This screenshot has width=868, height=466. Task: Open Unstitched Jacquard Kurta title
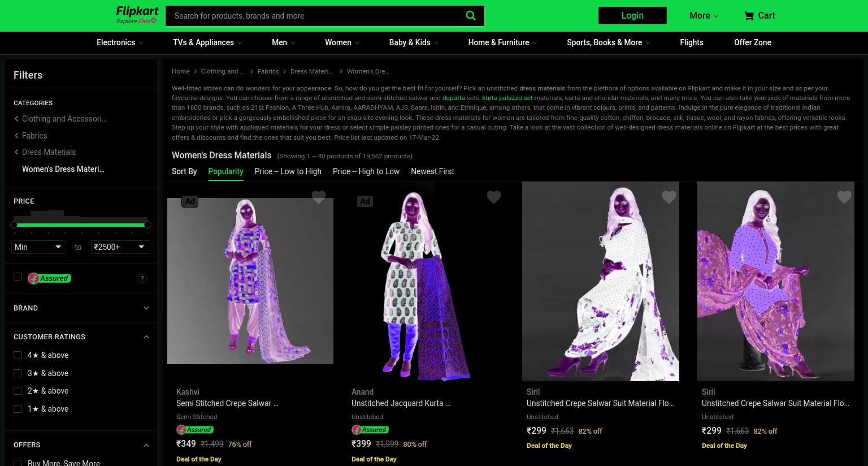401,403
